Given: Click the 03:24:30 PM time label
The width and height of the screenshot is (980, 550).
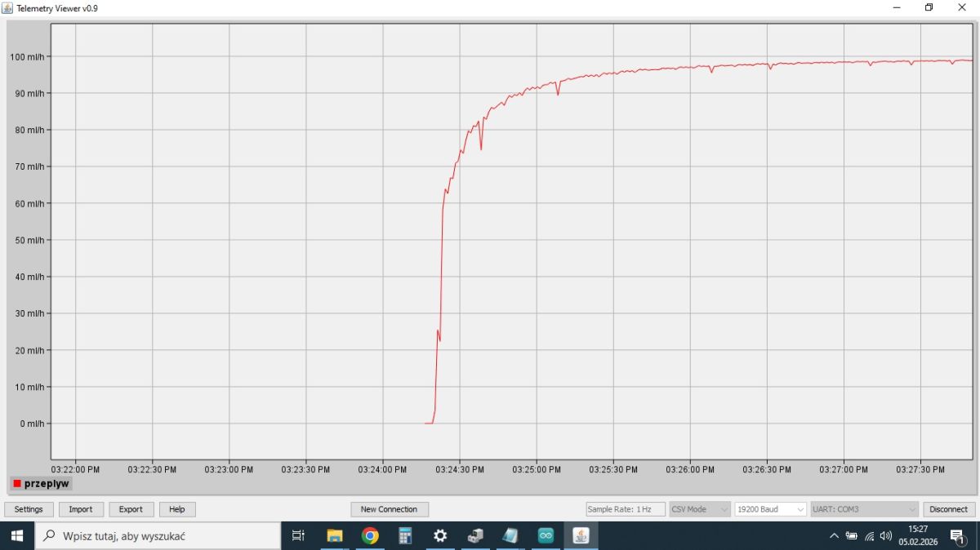Looking at the screenshot, I should 460,469.
